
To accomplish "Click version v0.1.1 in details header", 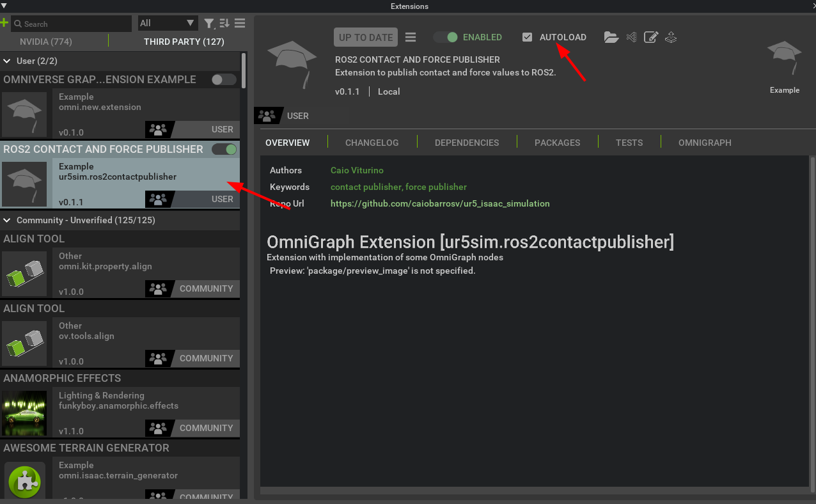I will 347,91.
